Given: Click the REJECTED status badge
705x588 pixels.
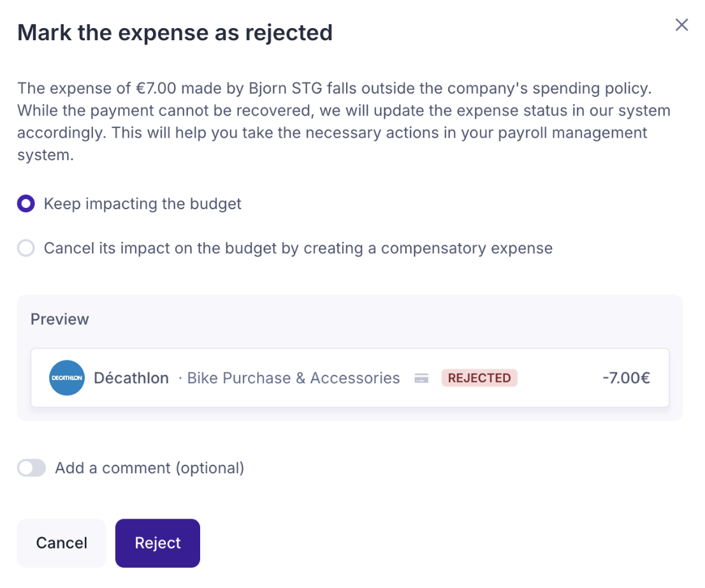Looking at the screenshot, I should point(479,378).
